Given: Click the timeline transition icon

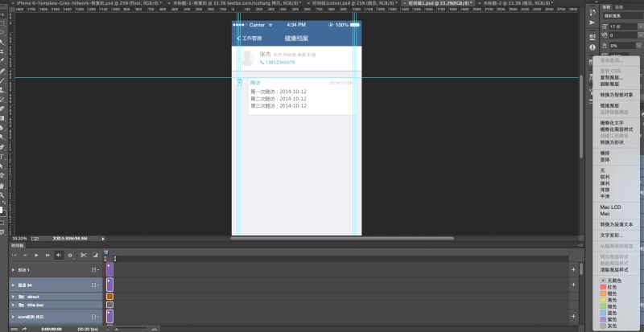Looking at the screenshot, I should click(x=95, y=256).
